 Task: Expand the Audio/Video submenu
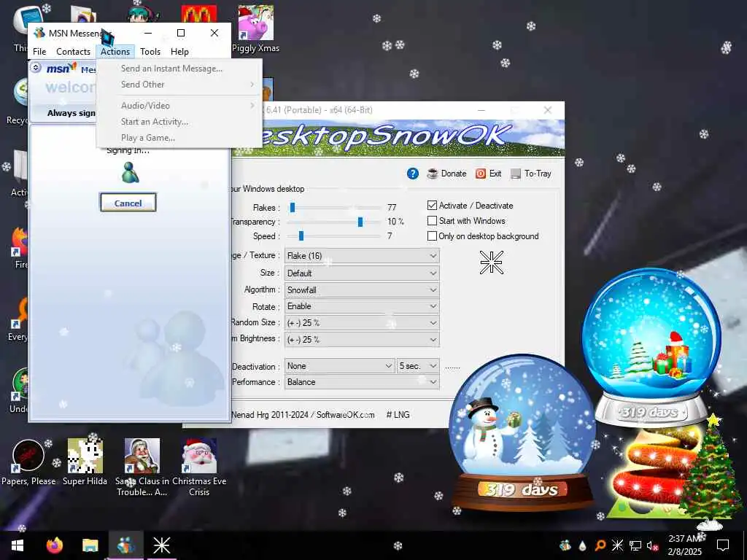179,106
